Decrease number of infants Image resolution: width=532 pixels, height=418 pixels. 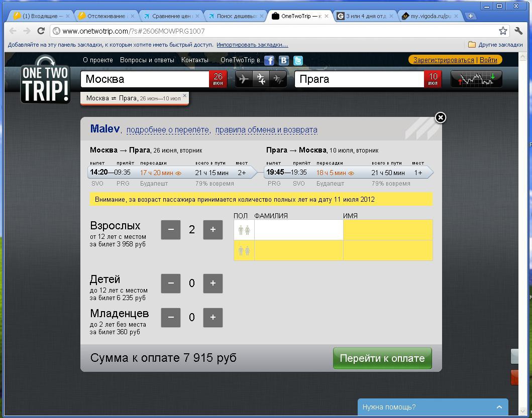pyautogui.click(x=171, y=318)
